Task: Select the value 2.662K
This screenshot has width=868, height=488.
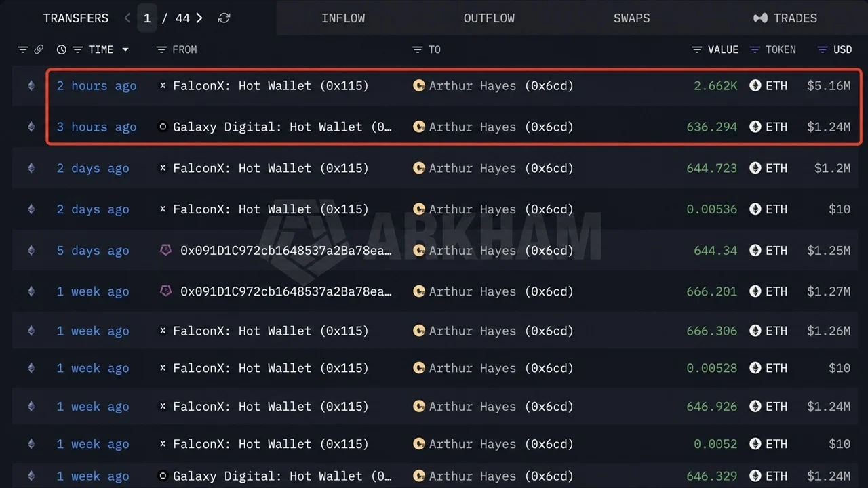Action: coord(715,86)
